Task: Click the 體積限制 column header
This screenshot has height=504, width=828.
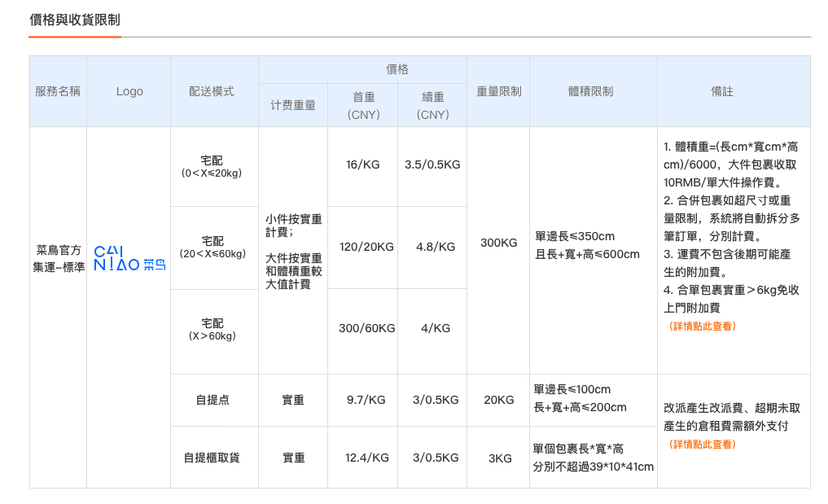Action: coord(591,91)
